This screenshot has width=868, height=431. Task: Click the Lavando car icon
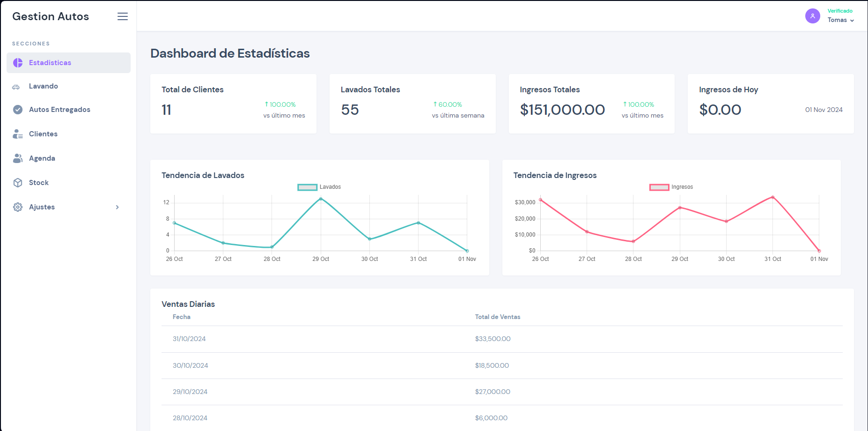click(16, 87)
